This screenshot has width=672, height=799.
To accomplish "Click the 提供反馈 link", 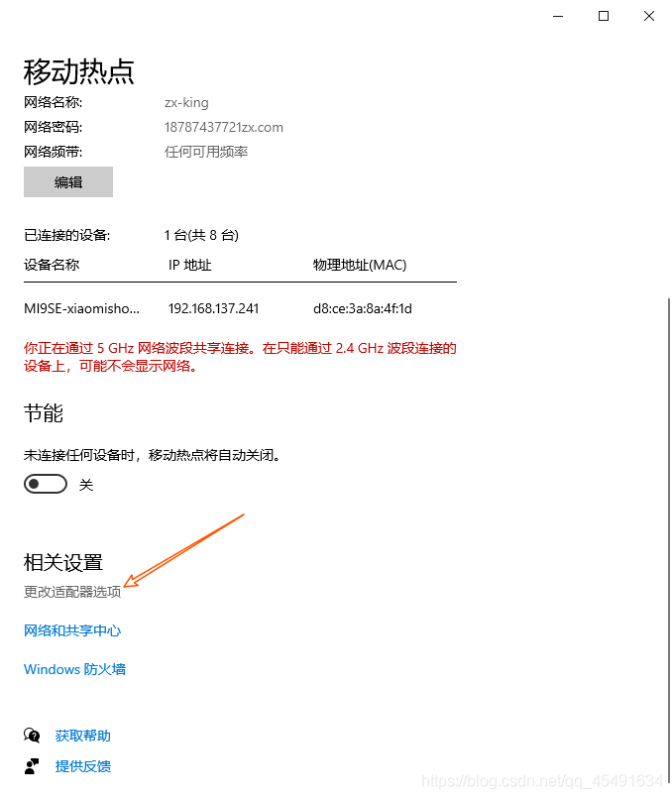I will click(83, 766).
